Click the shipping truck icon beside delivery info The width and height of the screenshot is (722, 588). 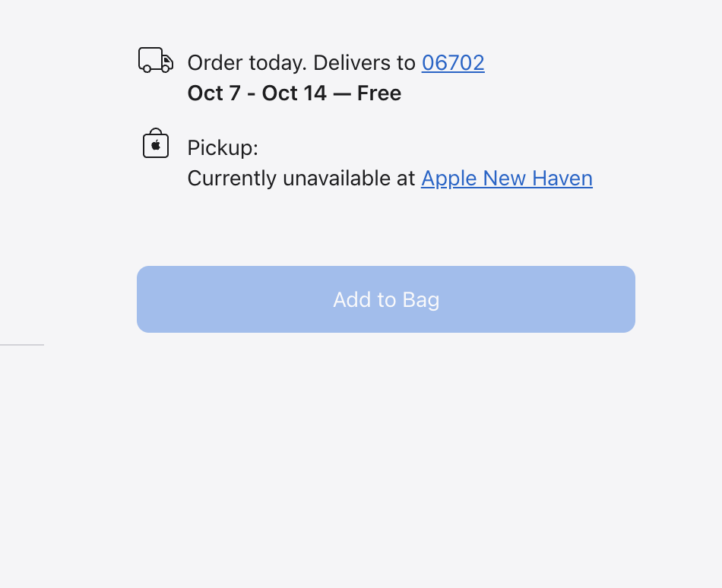click(156, 59)
